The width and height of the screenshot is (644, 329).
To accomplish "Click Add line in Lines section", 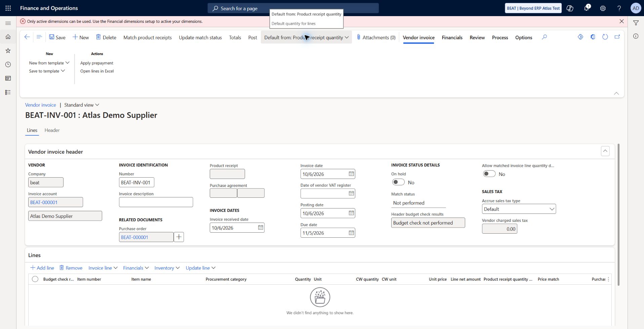I will (x=42, y=268).
